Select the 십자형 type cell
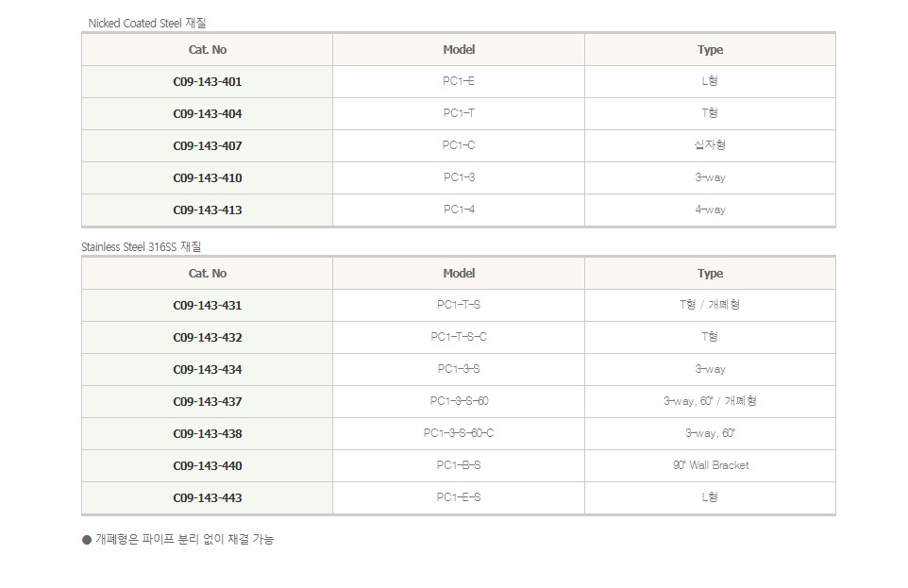 [710, 145]
